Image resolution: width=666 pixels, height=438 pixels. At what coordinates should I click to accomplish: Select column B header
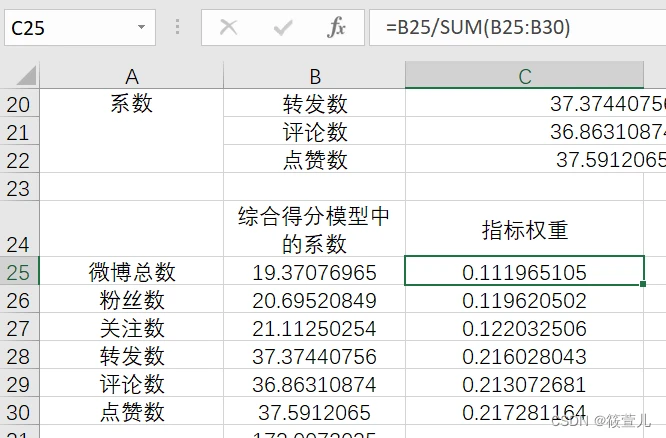pyautogui.click(x=315, y=76)
